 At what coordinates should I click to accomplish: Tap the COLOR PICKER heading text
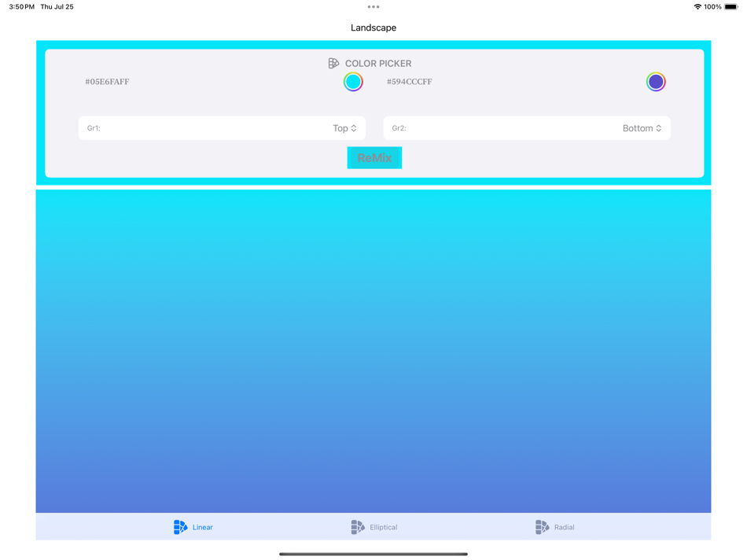click(378, 64)
